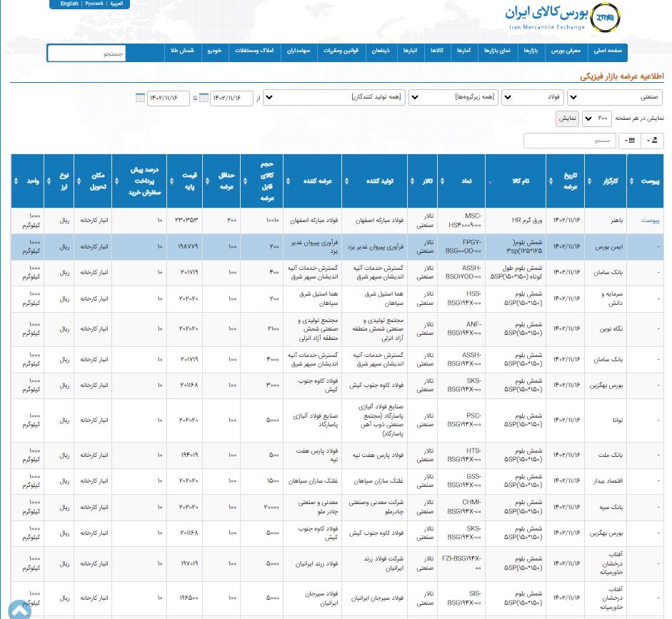Sort table by حداقل عرضه column arrows
The width and height of the screenshot is (672, 619).
[207, 181]
